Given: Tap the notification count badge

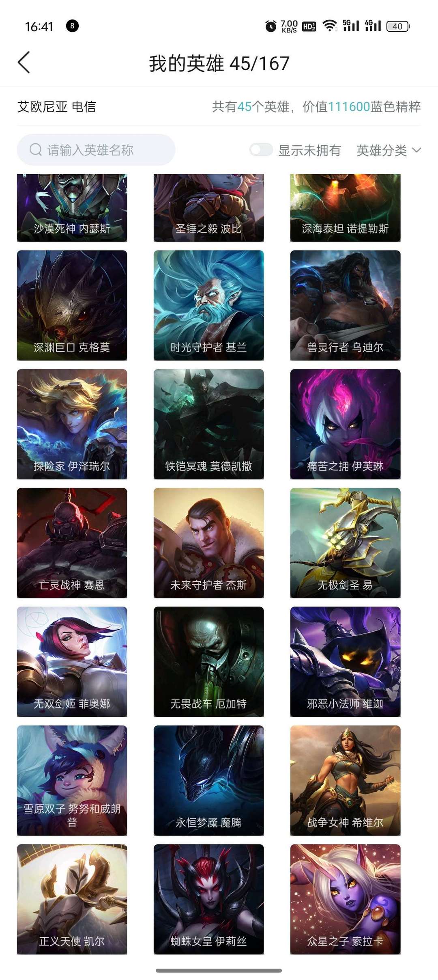Looking at the screenshot, I should [x=72, y=26].
